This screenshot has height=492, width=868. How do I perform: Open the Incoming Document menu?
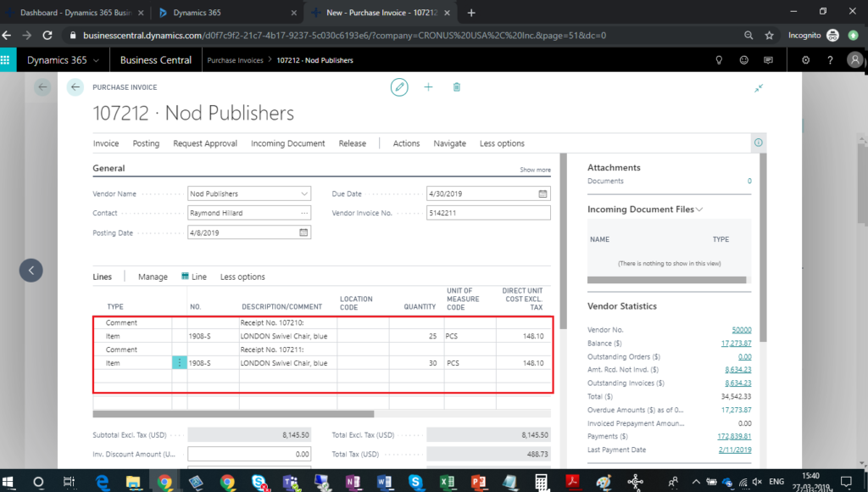[288, 143]
